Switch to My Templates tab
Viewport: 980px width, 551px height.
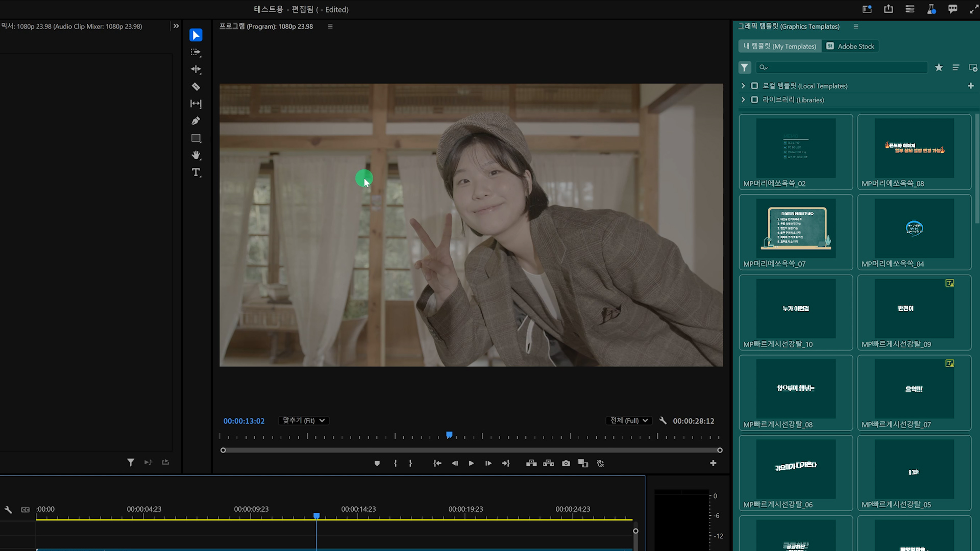coord(779,46)
